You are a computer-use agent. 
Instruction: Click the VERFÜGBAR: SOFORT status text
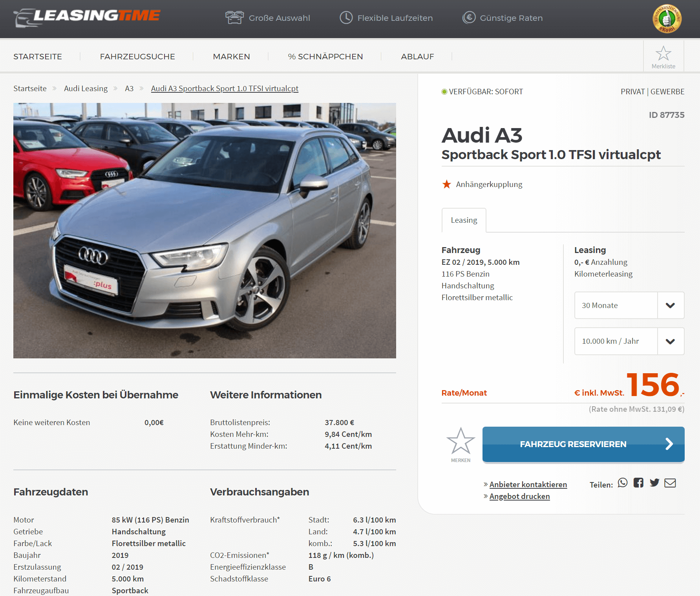click(486, 92)
